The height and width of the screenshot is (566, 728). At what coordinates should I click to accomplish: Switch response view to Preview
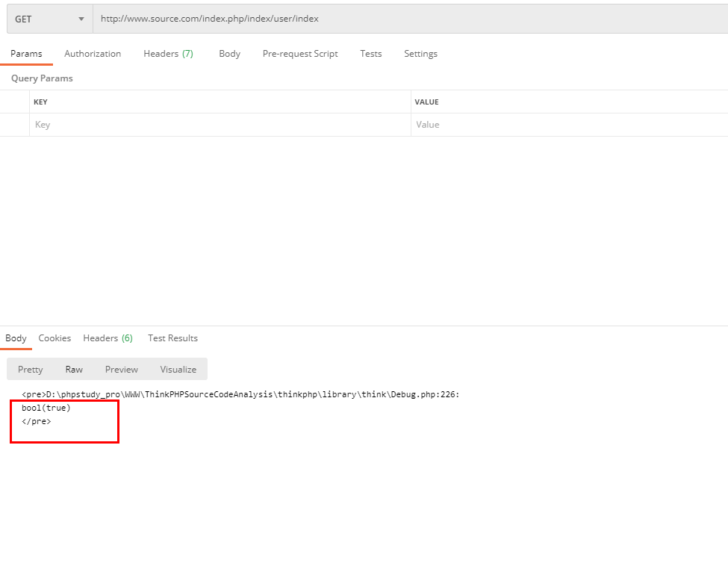pyautogui.click(x=122, y=370)
